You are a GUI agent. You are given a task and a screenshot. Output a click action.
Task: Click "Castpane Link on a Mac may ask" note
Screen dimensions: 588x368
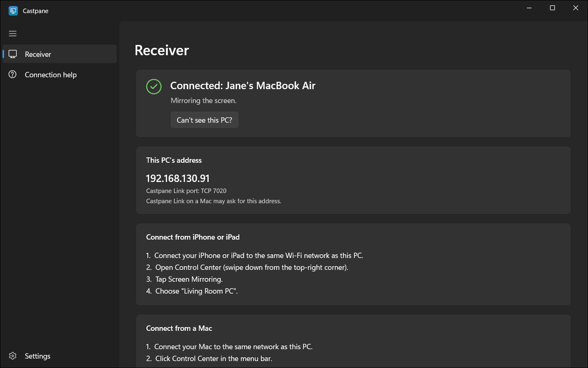(x=214, y=201)
